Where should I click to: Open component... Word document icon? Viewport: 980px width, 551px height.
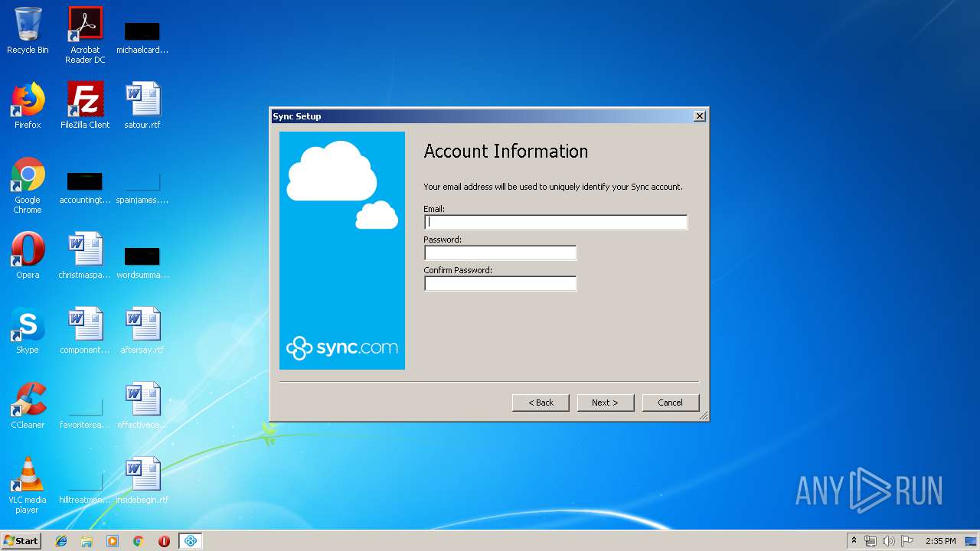tap(85, 331)
